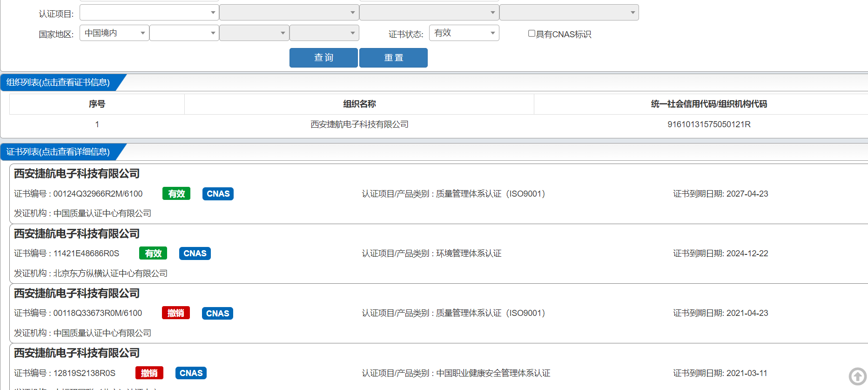Open certificate 11421E48686R0S card title
Image resolution: width=868 pixels, height=390 pixels.
tap(77, 234)
